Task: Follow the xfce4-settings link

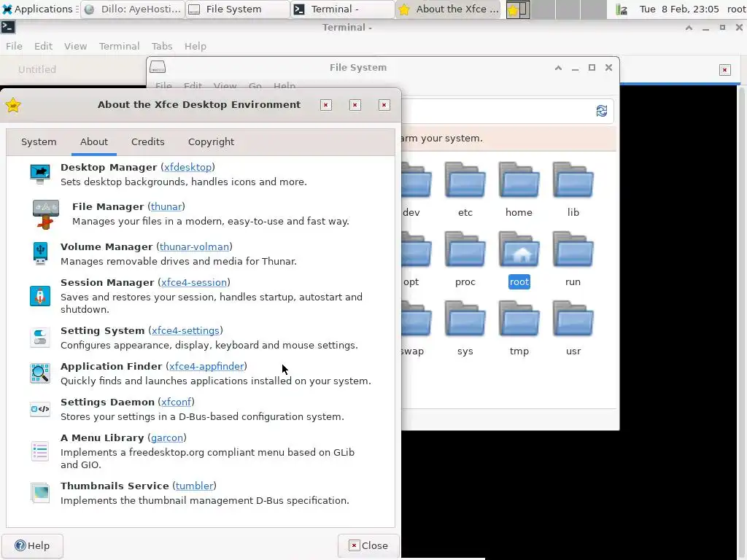Action: 185,330
